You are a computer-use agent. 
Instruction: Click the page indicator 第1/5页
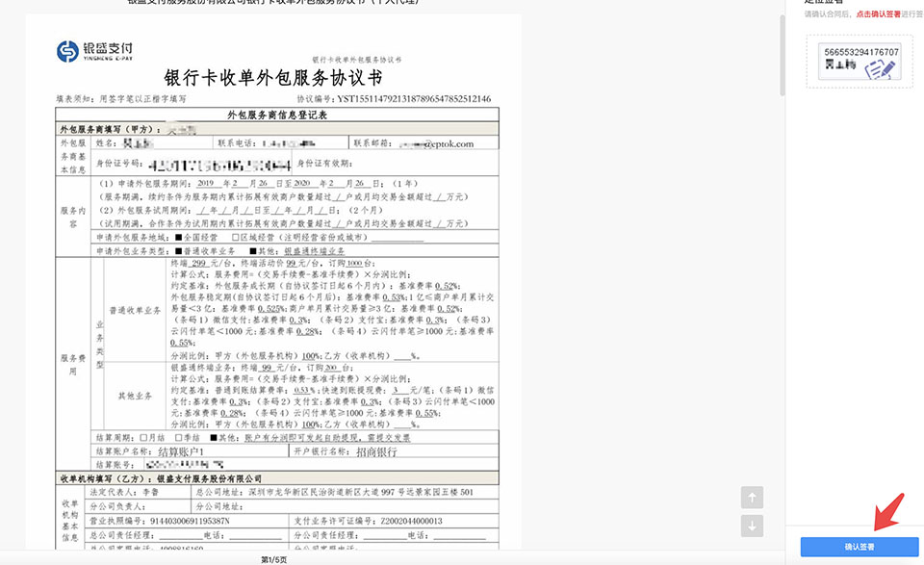point(274,559)
